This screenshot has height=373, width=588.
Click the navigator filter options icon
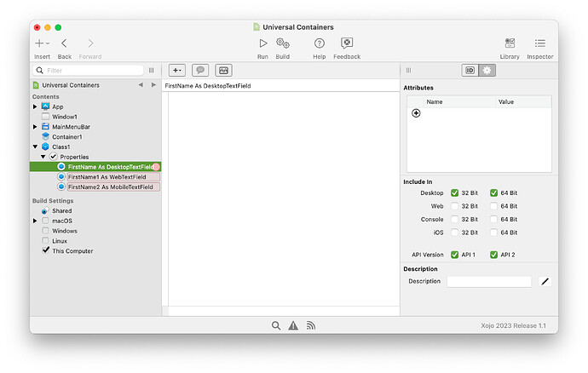point(152,70)
